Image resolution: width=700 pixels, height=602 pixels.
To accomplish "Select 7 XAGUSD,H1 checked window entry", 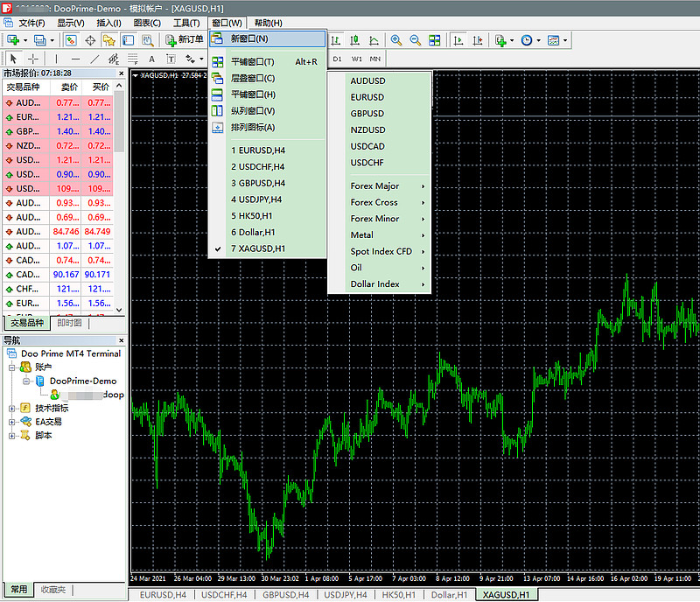I will pos(267,248).
